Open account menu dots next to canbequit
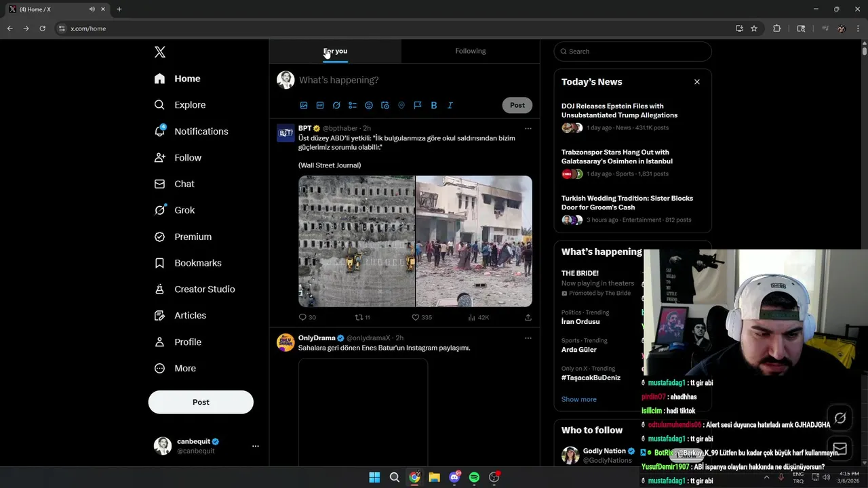Viewport: 868px width, 488px height. click(256, 446)
